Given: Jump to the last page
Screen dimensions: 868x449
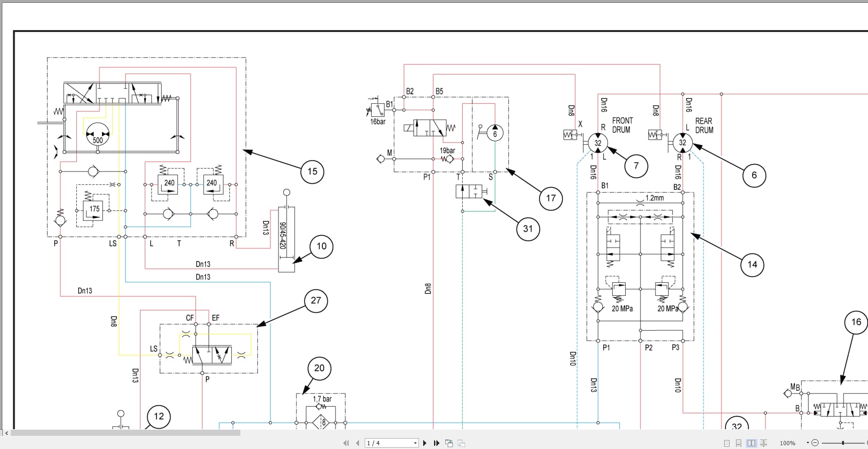Looking at the screenshot, I should [x=436, y=443].
